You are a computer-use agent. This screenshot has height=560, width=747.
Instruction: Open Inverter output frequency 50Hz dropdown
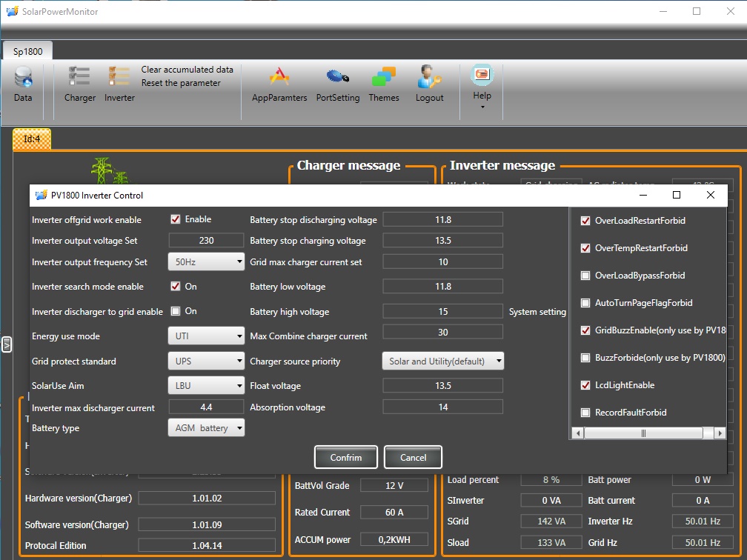[x=206, y=261]
